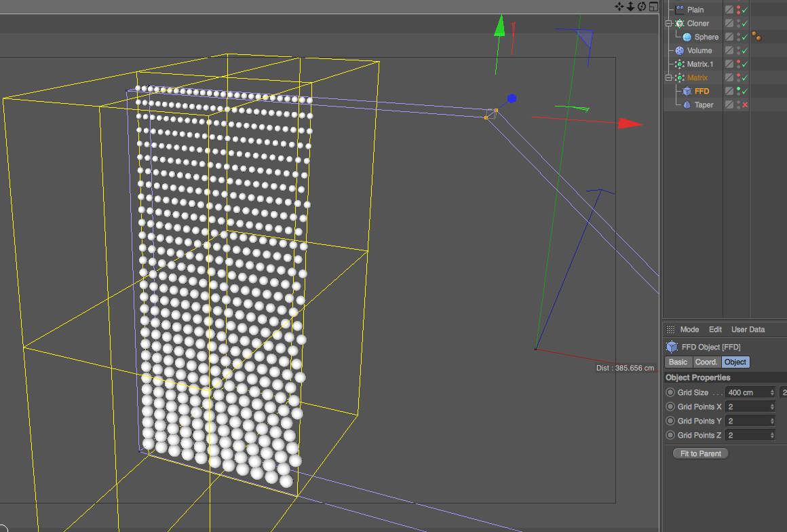Open the Mode menu in the Attribute Manager
Viewport: 787px width, 532px height.
(x=689, y=329)
